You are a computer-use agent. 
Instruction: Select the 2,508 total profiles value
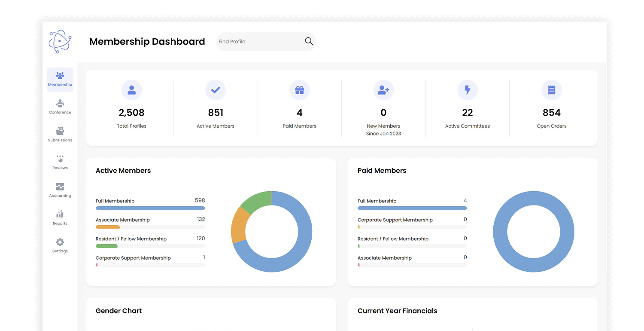132,113
